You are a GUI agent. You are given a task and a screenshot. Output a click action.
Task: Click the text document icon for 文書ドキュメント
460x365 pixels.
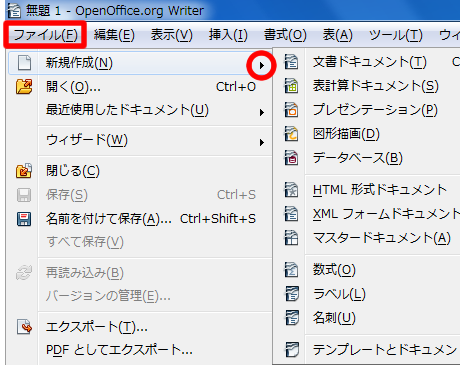click(291, 62)
